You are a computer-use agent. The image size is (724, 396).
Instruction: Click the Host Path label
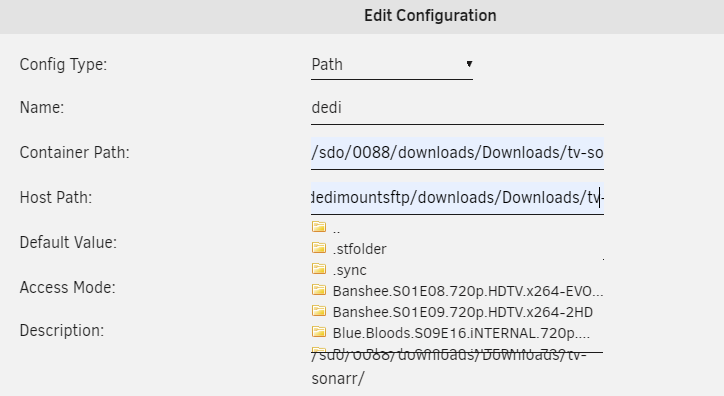pos(56,198)
